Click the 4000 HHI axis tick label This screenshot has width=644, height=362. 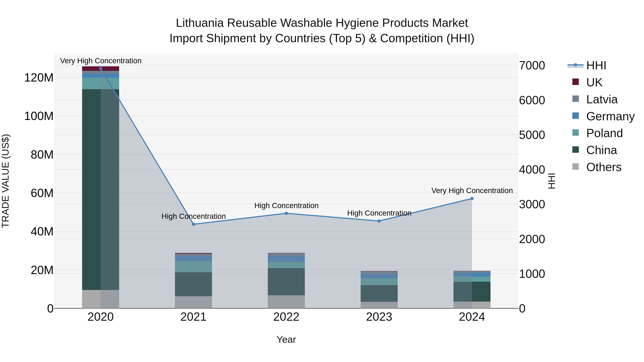532,170
